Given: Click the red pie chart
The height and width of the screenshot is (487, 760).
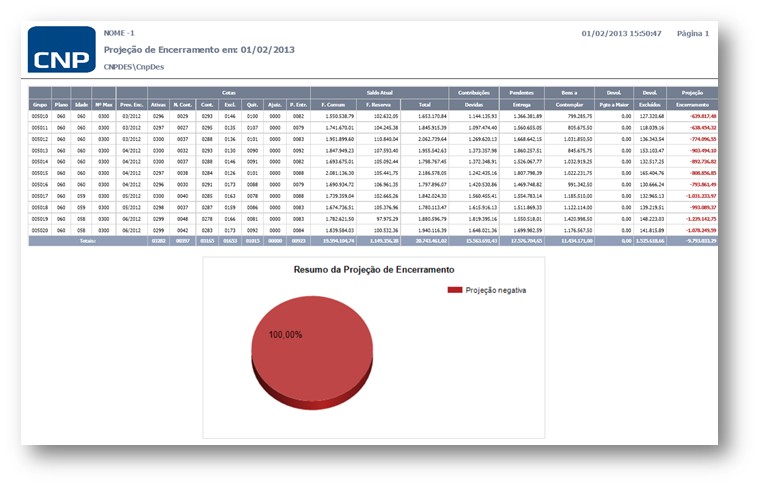Looking at the screenshot, I should point(312,352).
